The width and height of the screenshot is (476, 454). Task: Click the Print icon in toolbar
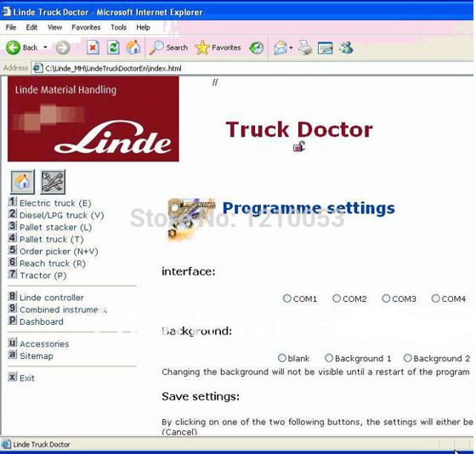[305, 48]
